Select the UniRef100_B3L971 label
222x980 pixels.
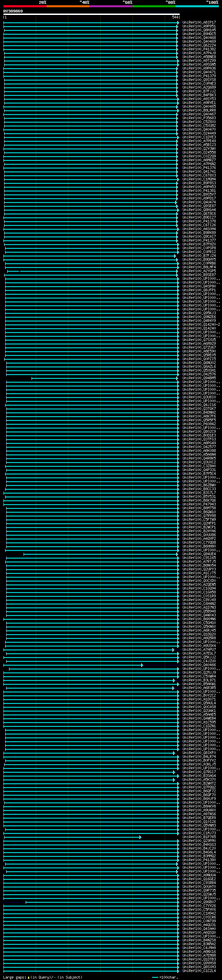point(199,680)
